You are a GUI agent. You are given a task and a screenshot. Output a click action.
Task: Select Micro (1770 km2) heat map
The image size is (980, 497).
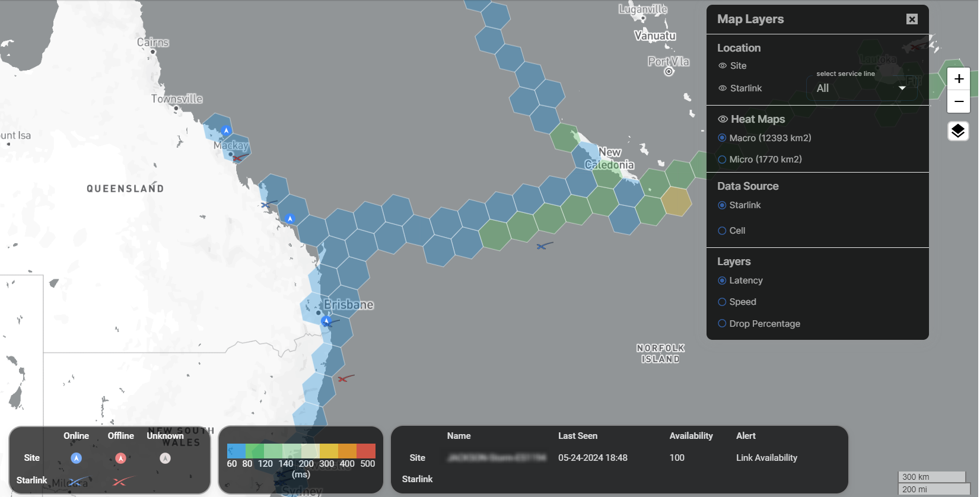point(722,160)
